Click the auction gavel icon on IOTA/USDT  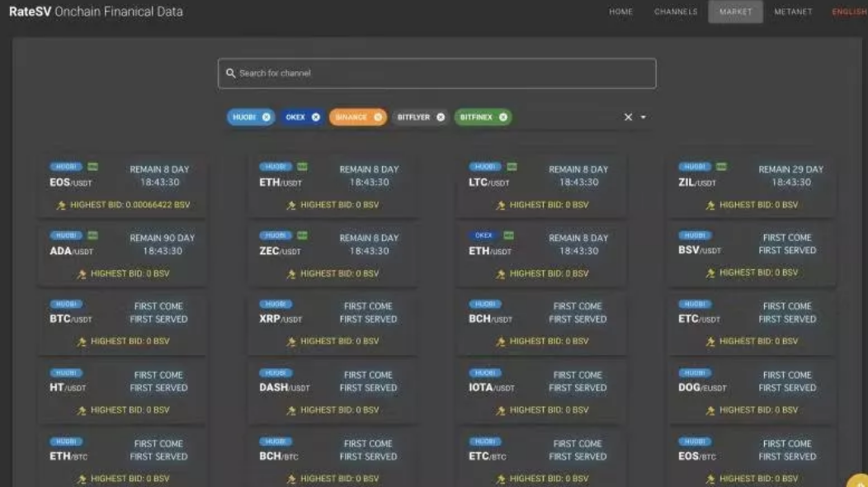501,410
